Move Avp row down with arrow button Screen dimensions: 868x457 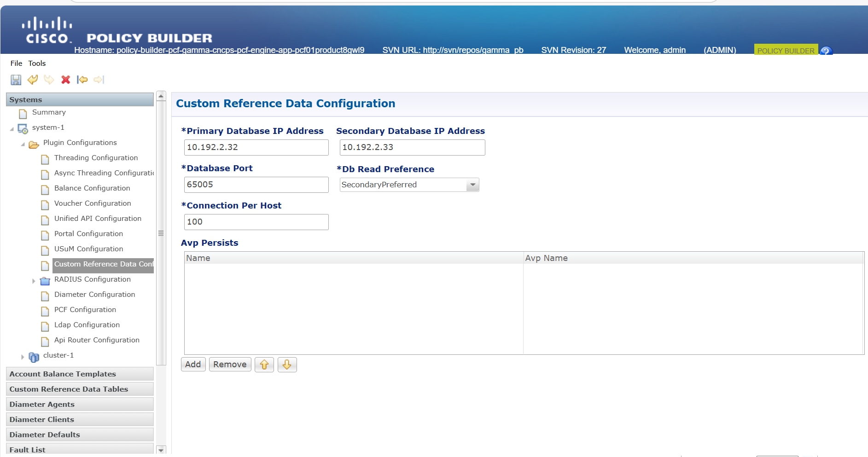point(287,364)
